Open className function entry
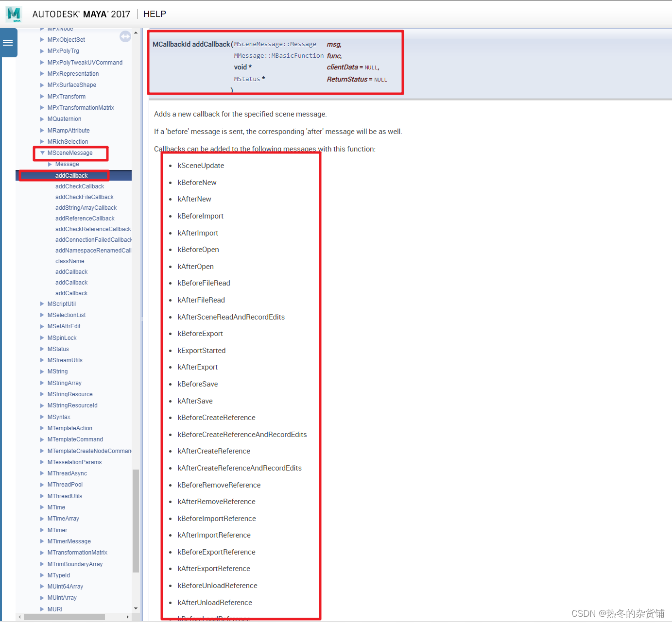672x623 pixels. point(70,261)
